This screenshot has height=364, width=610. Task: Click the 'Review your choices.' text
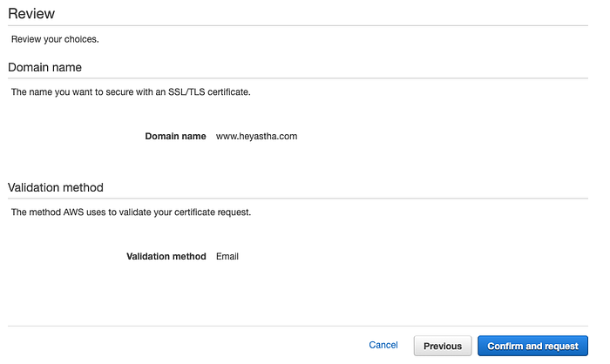pos(55,39)
